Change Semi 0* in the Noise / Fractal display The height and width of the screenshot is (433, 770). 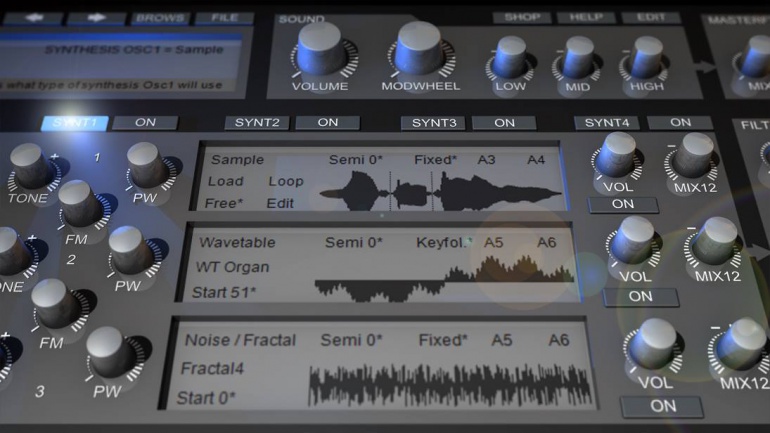click(351, 340)
